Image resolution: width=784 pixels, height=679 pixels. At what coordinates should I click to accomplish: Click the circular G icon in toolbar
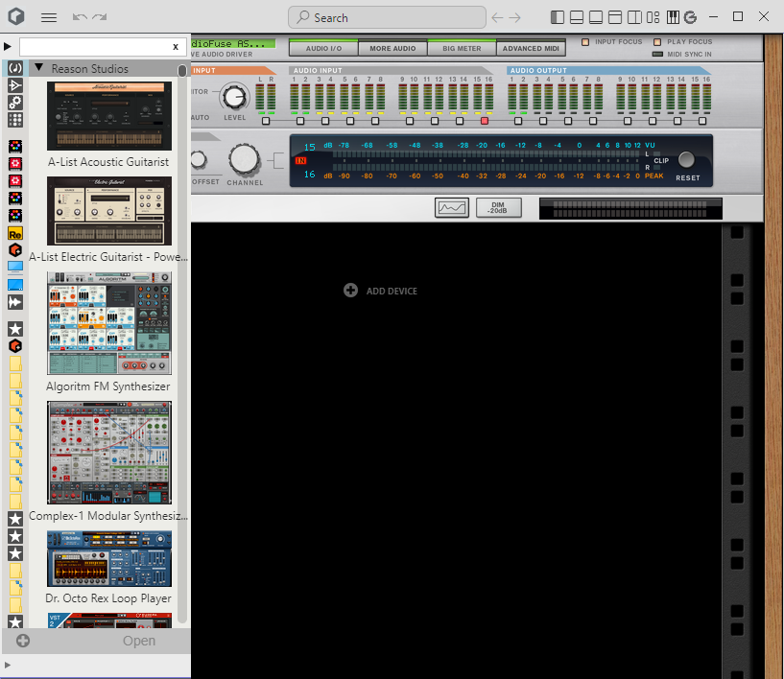tap(691, 17)
